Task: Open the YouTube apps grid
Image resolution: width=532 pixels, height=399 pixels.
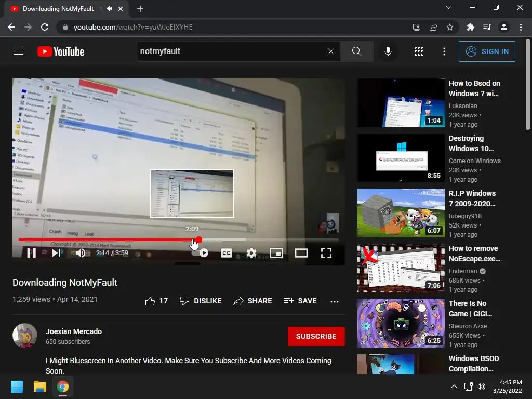Action: point(419,51)
